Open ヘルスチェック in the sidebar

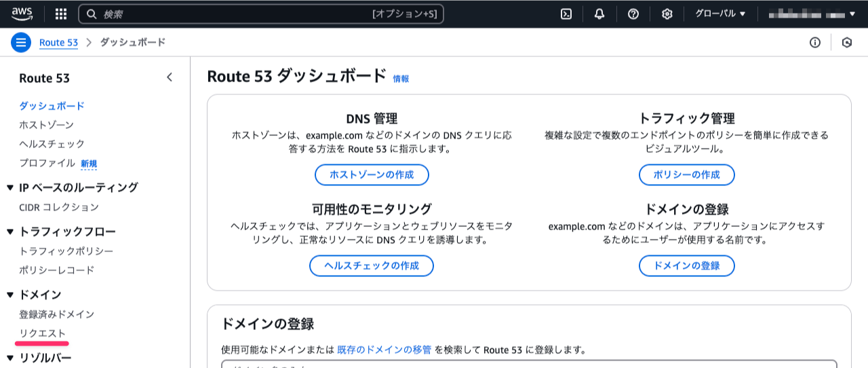pyautogui.click(x=52, y=144)
